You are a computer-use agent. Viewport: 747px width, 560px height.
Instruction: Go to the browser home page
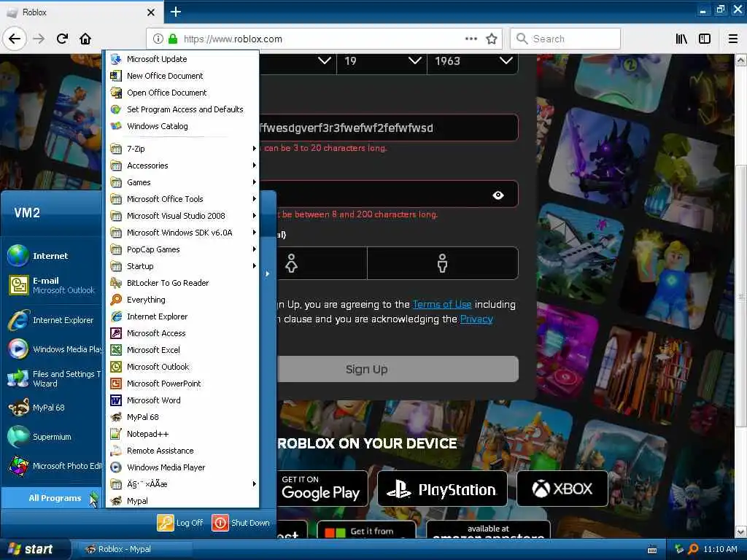click(85, 39)
